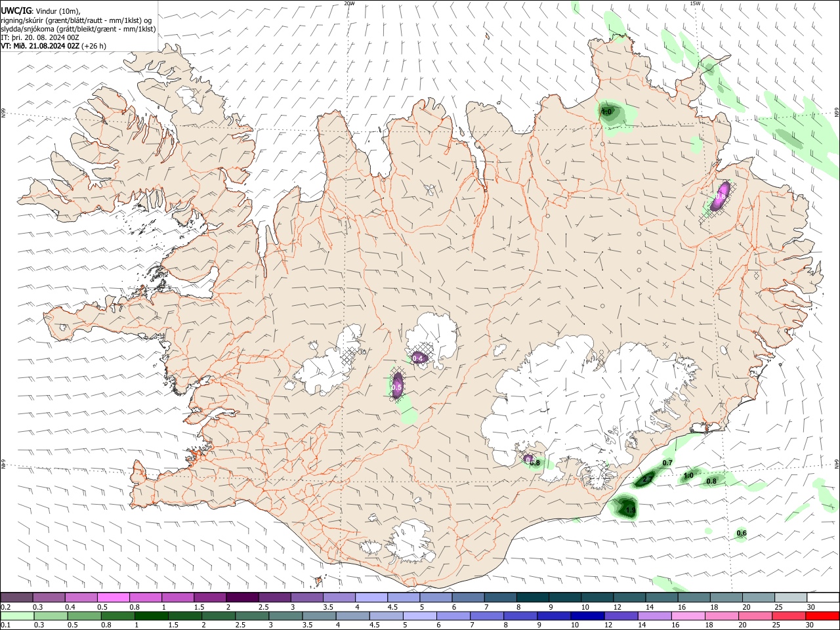Pick the darkest purple 2 snow swatch
This screenshot has width=840, height=630.
coord(242,597)
